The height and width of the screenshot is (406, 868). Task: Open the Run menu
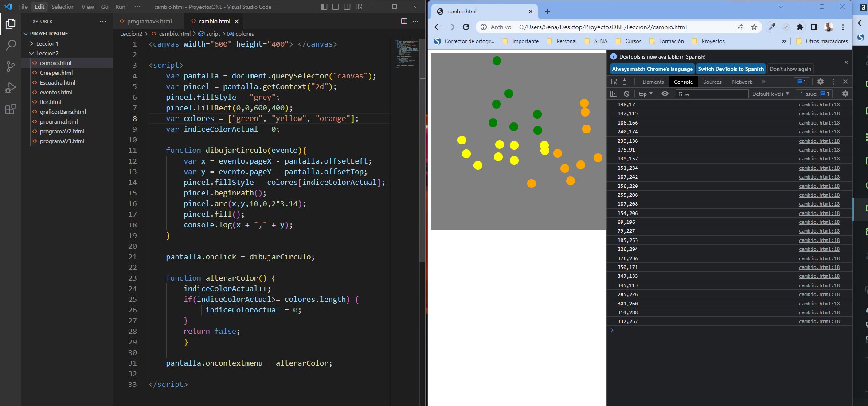point(120,7)
